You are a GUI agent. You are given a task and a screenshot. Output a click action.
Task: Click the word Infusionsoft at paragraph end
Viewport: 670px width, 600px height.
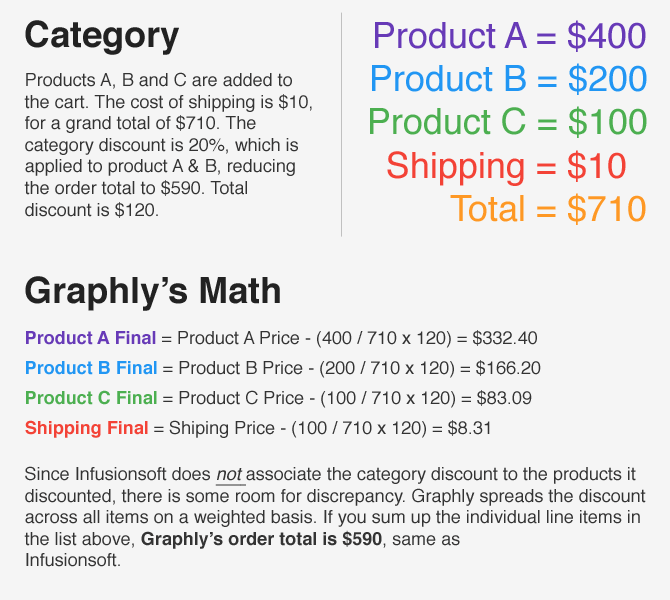[x=71, y=560]
